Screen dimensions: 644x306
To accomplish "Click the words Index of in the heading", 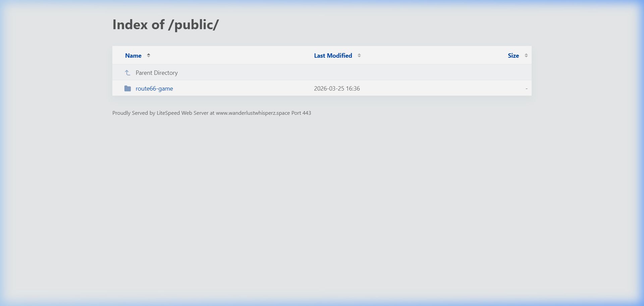I will [x=139, y=25].
